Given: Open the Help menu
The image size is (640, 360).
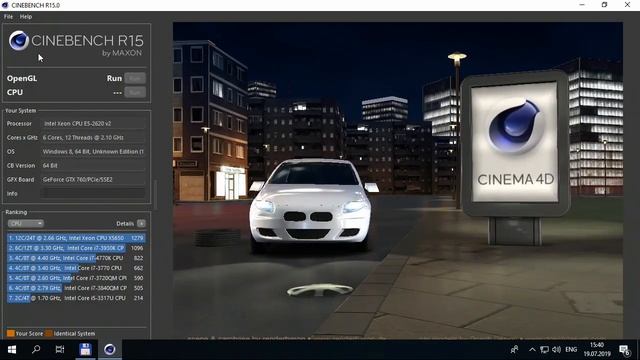Looking at the screenshot, I should [x=26, y=17].
